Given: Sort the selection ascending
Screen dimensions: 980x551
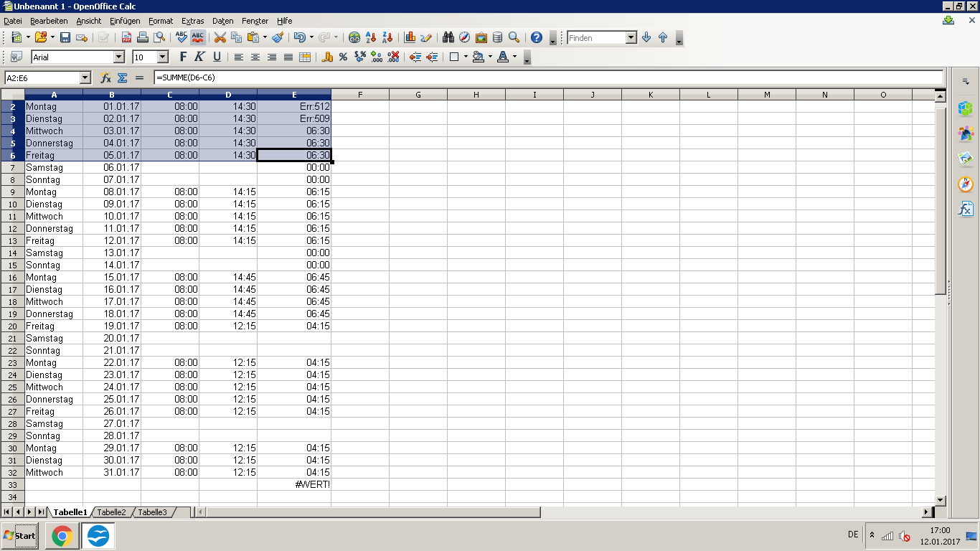Looking at the screenshot, I should pos(371,37).
